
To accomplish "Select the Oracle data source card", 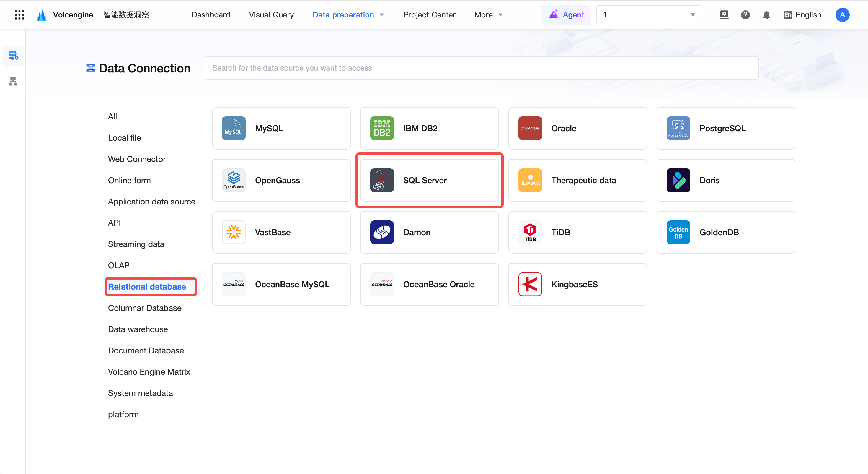I will 577,128.
